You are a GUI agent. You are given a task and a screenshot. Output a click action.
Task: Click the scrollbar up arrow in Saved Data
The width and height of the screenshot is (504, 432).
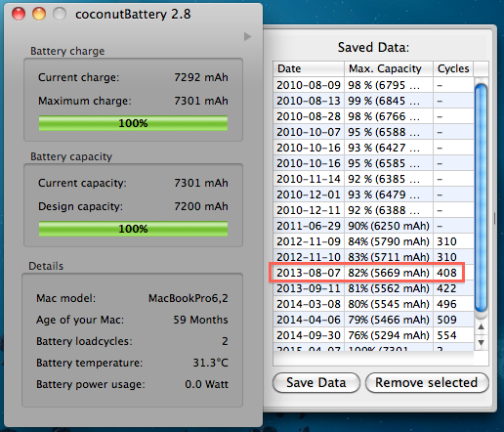(482, 326)
